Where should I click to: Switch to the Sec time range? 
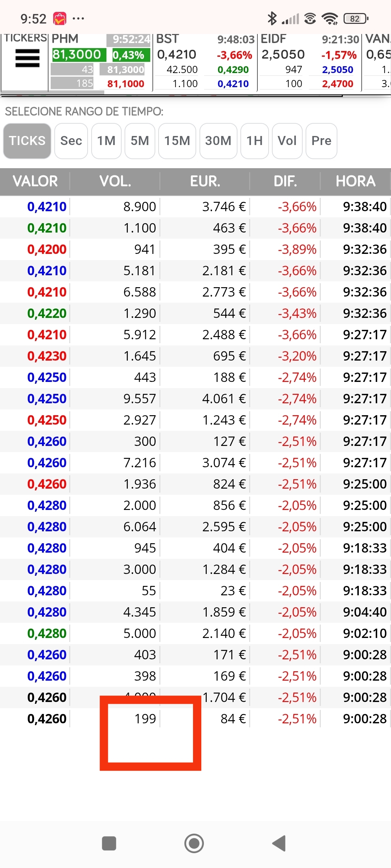pos(71,141)
